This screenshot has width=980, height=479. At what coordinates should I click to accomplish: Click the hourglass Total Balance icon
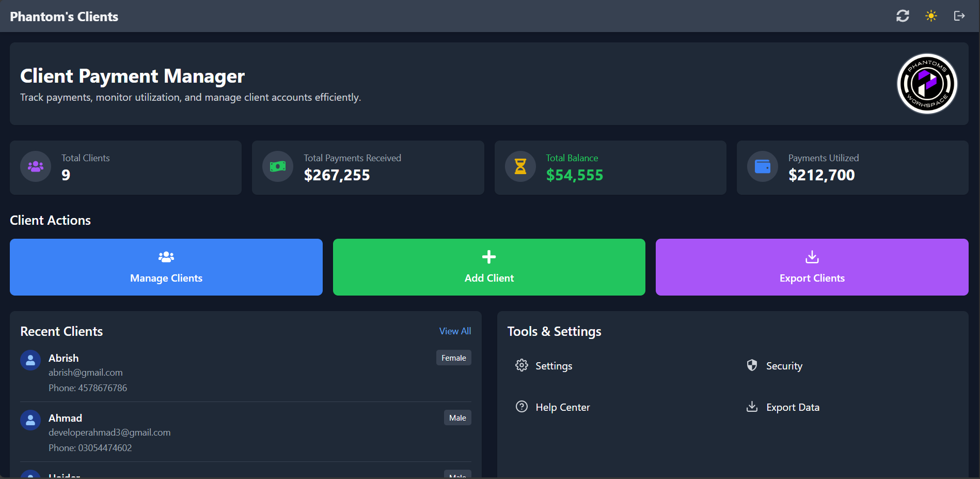pyautogui.click(x=520, y=166)
